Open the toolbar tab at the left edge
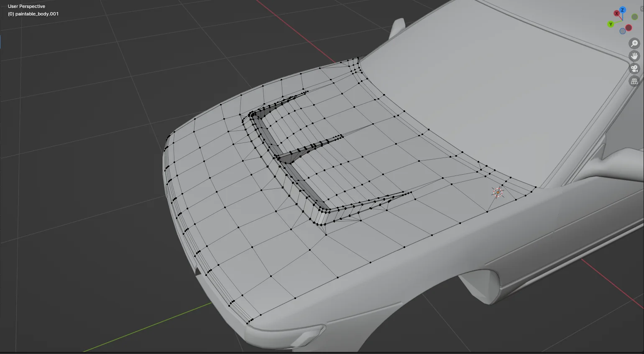 click(1, 42)
